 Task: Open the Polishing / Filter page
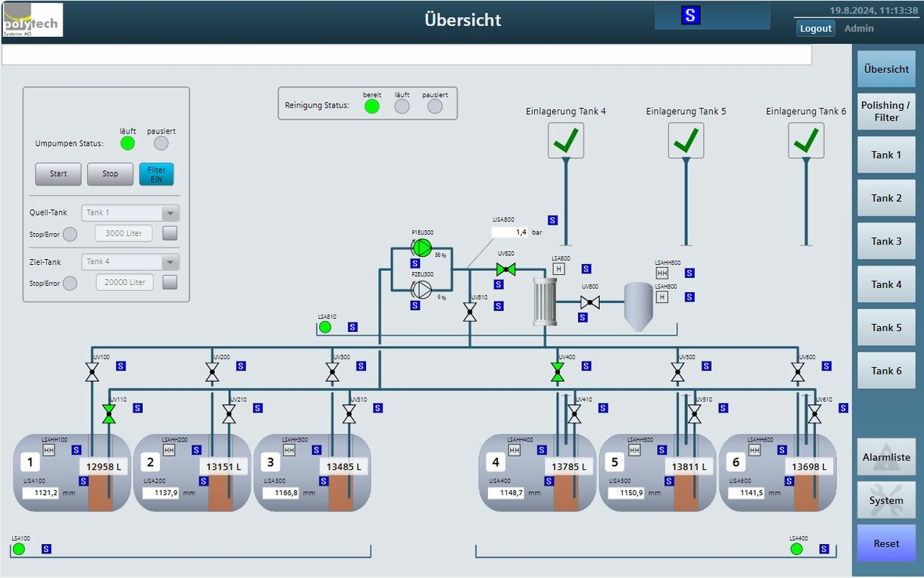pos(886,112)
